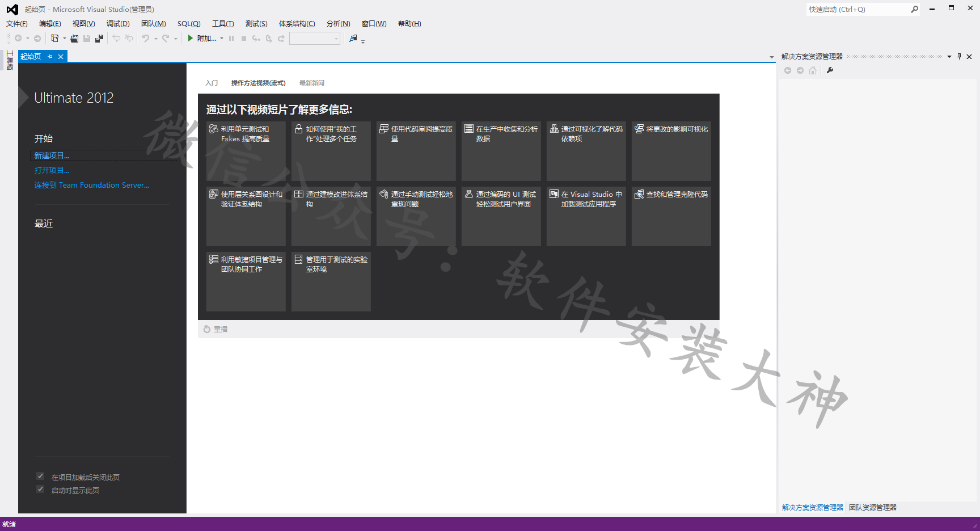Click the 打开项目... link
The height and width of the screenshot is (531, 980).
52,170
